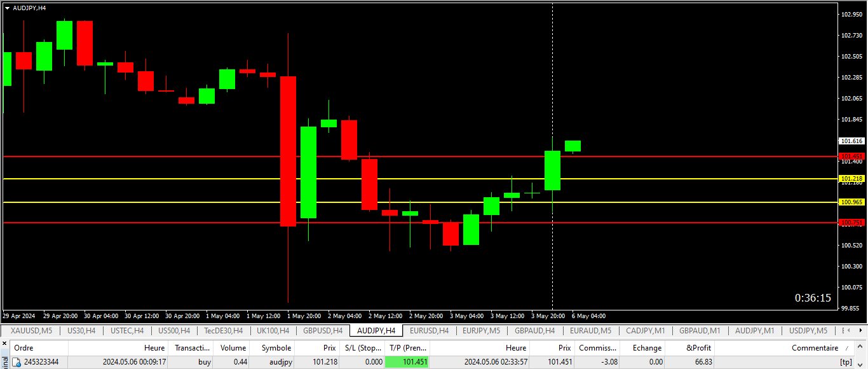The height and width of the screenshot is (369, 868).
Task: Click the yellow 101.218 price label
Action: tap(851, 179)
